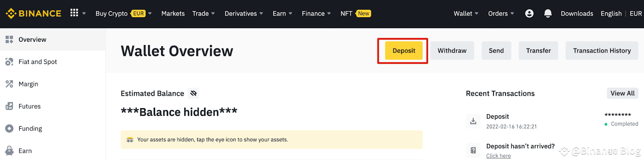Select the Futures sidebar icon

coord(9,106)
